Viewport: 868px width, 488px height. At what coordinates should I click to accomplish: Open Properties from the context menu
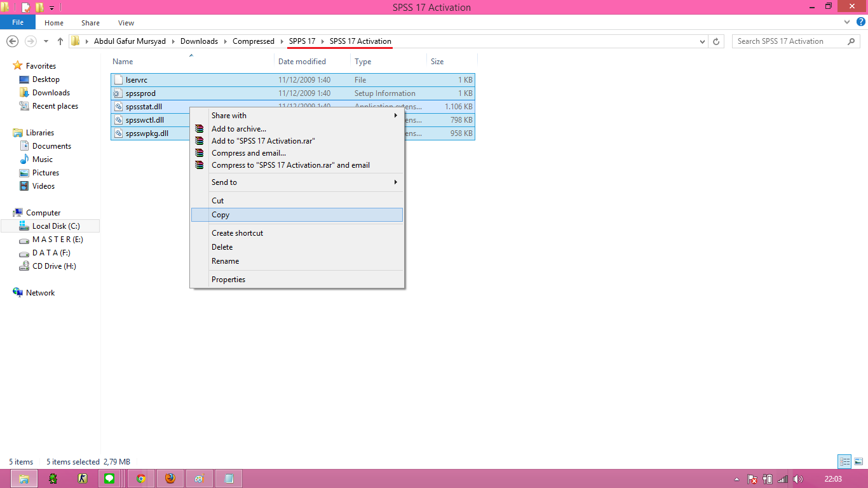point(297,280)
